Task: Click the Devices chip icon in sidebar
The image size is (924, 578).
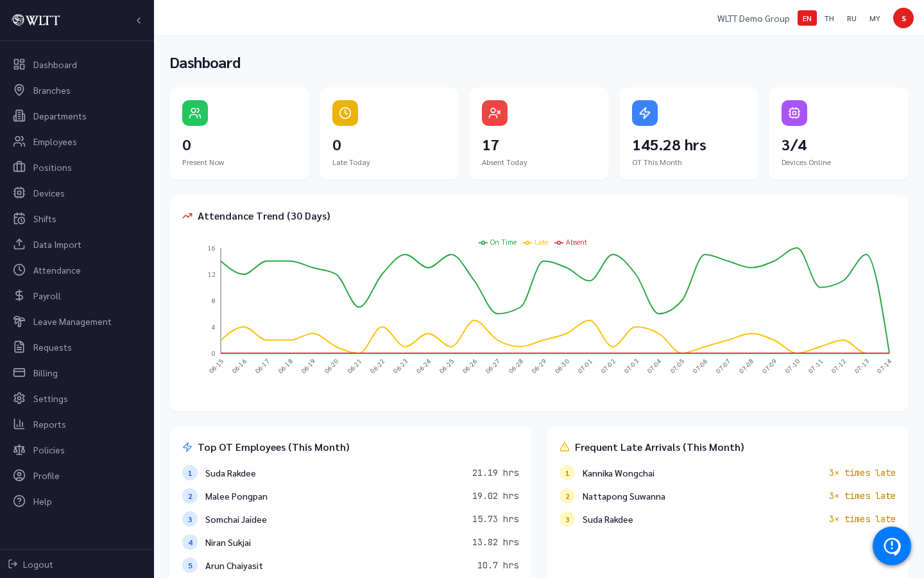Action: pos(19,193)
